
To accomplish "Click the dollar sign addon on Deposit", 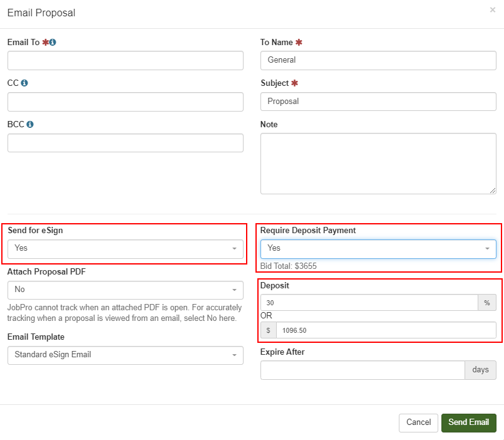I will (269, 330).
